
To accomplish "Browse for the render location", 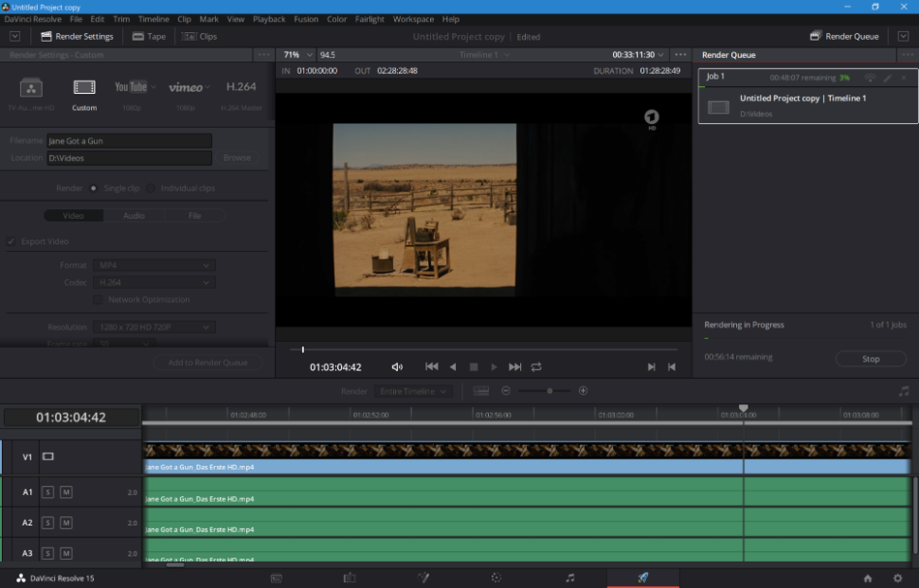I will (237, 157).
